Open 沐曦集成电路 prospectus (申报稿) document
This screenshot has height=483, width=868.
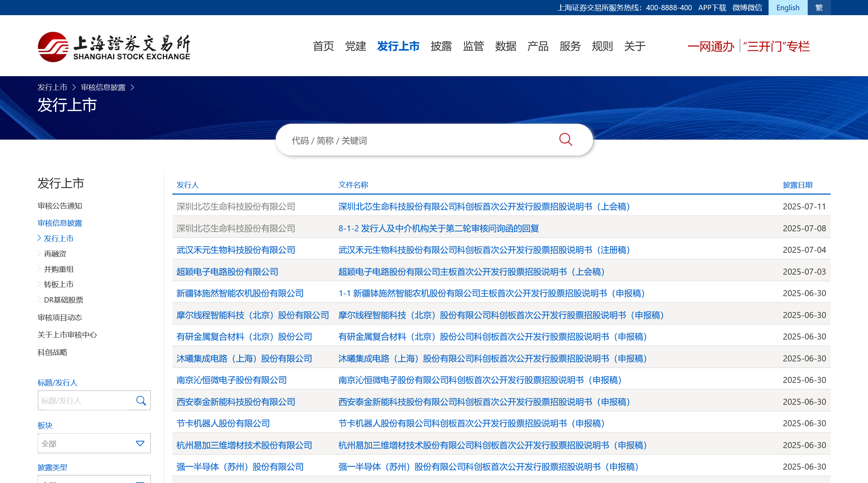493,359
